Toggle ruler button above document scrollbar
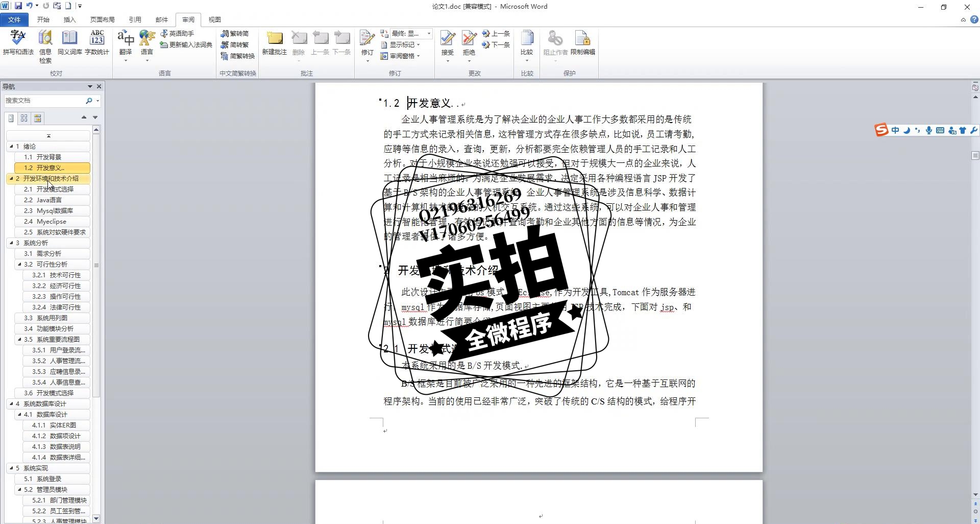Viewport: 980px width, 524px height. coord(975,88)
